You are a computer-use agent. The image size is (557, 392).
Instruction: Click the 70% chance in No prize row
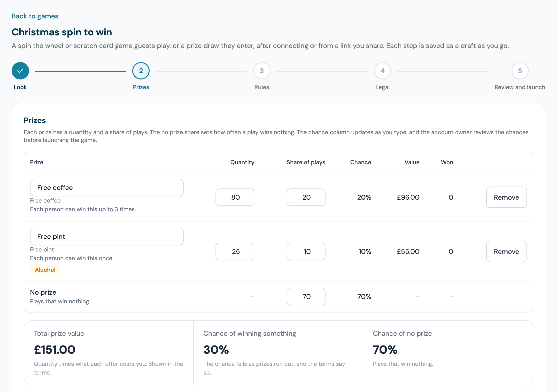364,297
